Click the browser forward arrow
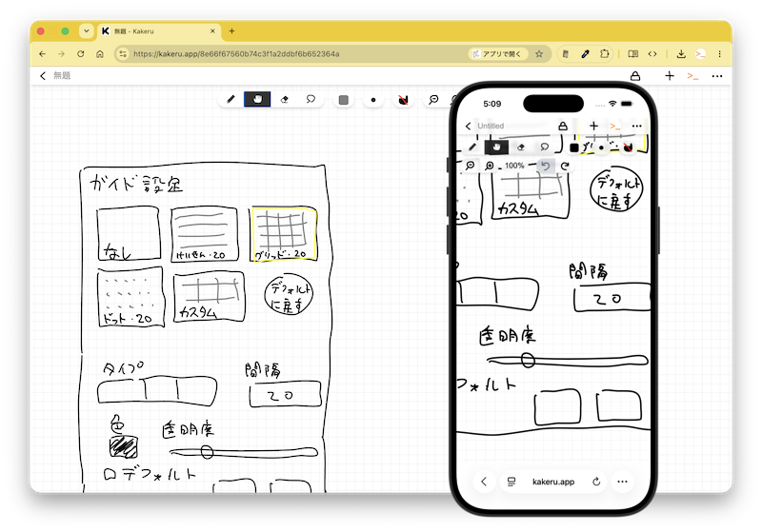The image size is (762, 532). click(61, 54)
